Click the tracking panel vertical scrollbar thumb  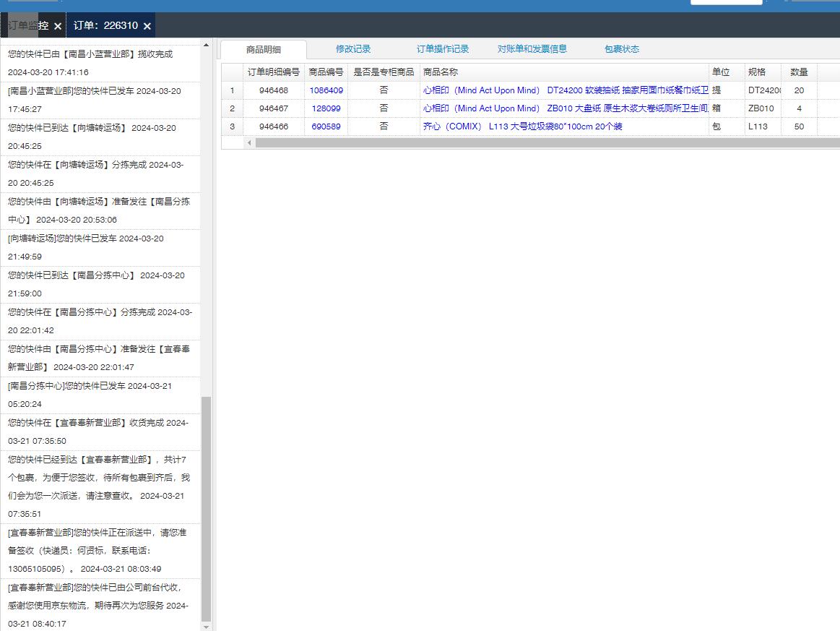tap(207, 509)
